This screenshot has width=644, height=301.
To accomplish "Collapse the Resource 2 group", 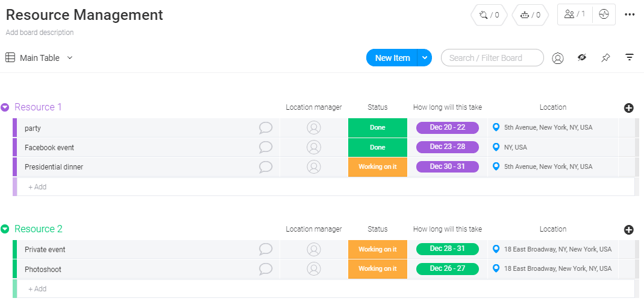I will click(5, 229).
